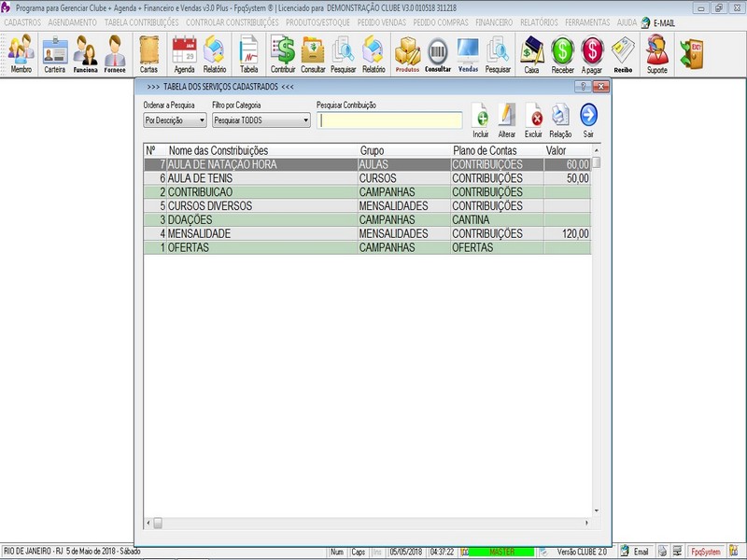Open Relatório icon left of Produtos
The image size is (747, 560).
pos(373,54)
